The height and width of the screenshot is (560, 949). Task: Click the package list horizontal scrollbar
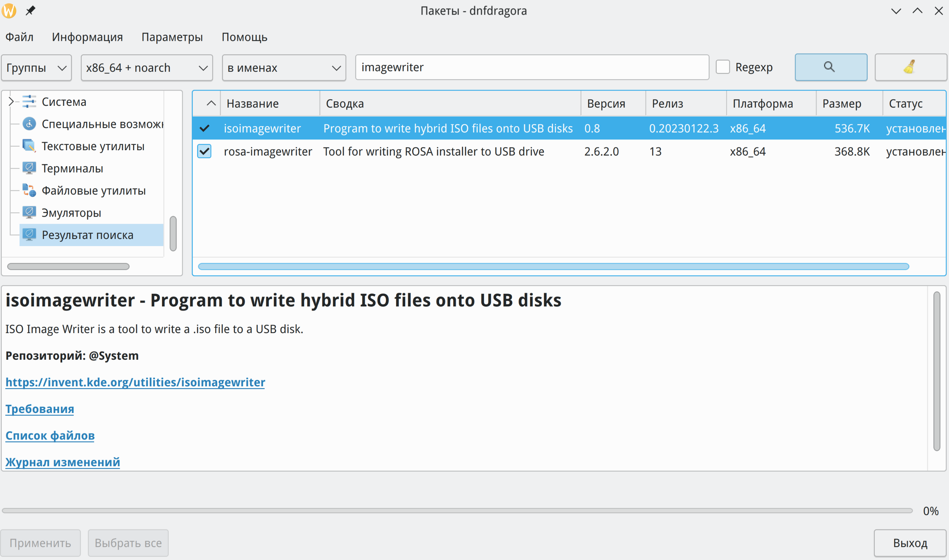pyautogui.click(x=553, y=267)
